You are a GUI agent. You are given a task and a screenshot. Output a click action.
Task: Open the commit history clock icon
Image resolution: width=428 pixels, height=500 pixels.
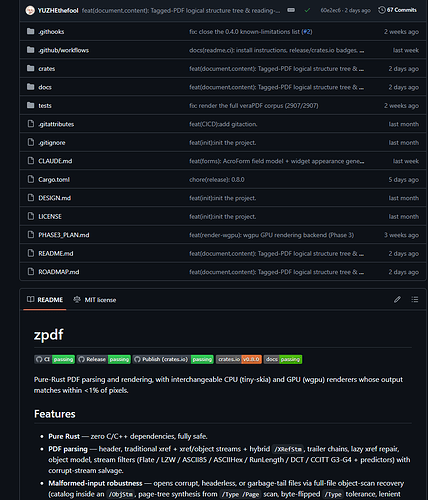381,10
